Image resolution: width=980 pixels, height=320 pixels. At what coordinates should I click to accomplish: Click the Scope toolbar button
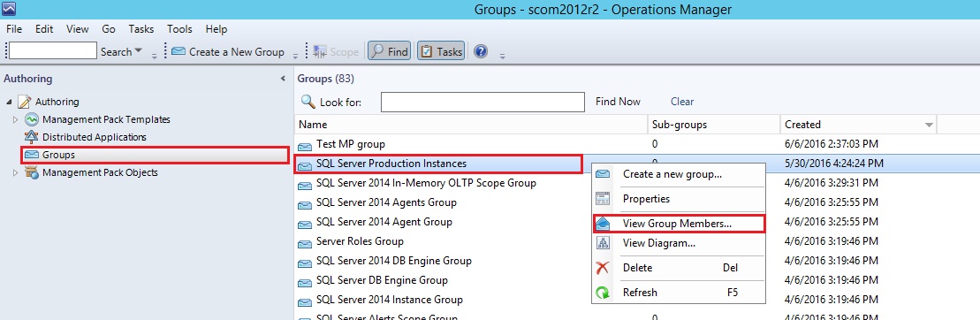336,52
